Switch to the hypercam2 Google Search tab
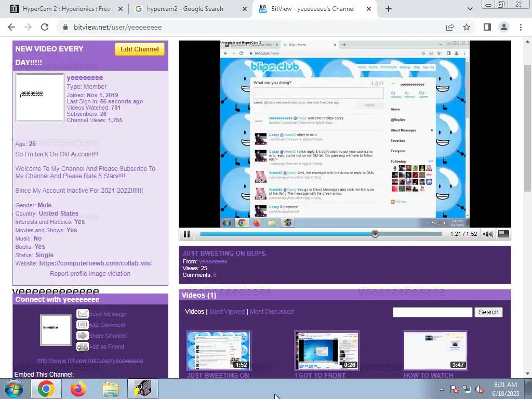The height and width of the screenshot is (399, 532). coord(185,9)
